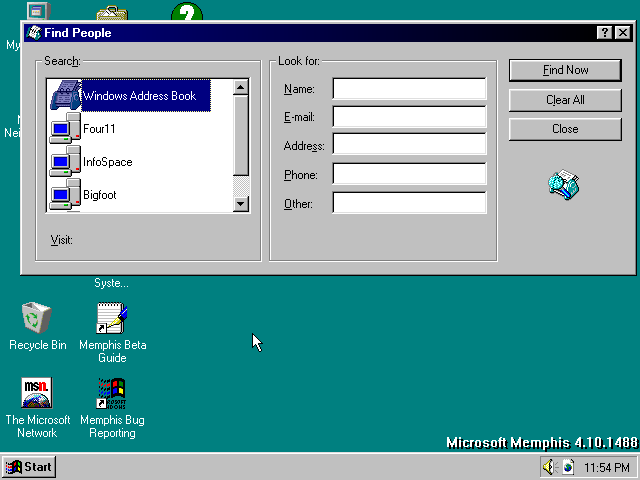The height and width of the screenshot is (480, 640).
Task: Click the globe and magnifier search icon
Action: point(564,184)
